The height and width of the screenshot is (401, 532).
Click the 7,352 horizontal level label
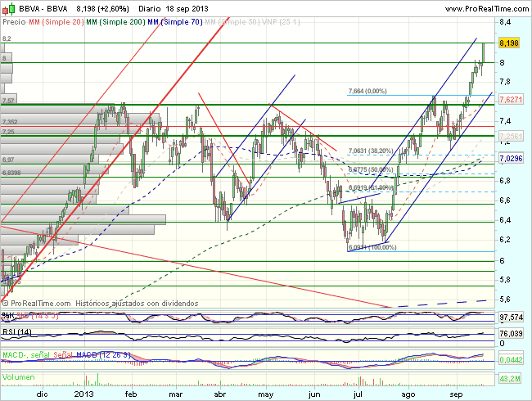point(10,122)
